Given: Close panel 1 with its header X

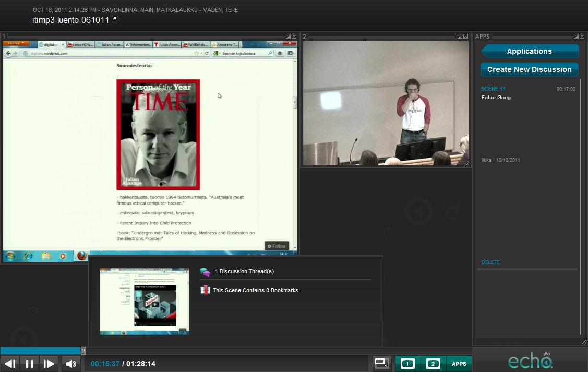Looking at the screenshot, I should pyautogui.click(x=294, y=37).
